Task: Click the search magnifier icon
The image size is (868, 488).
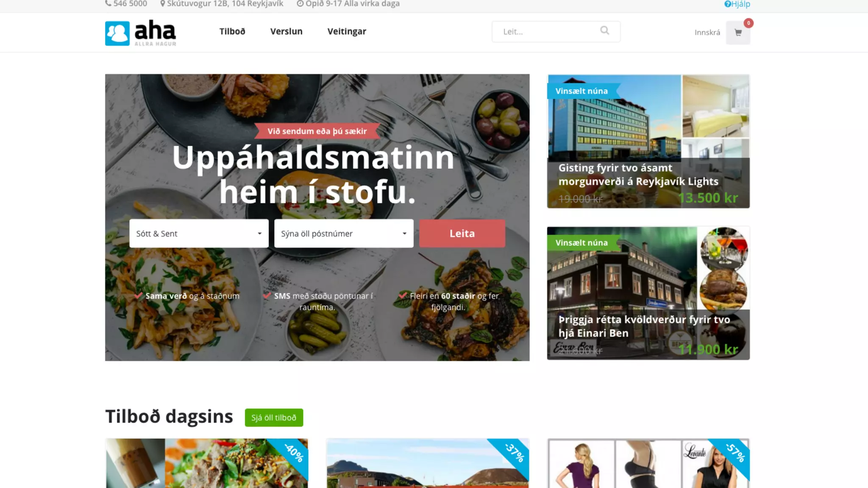Action: pos(605,30)
